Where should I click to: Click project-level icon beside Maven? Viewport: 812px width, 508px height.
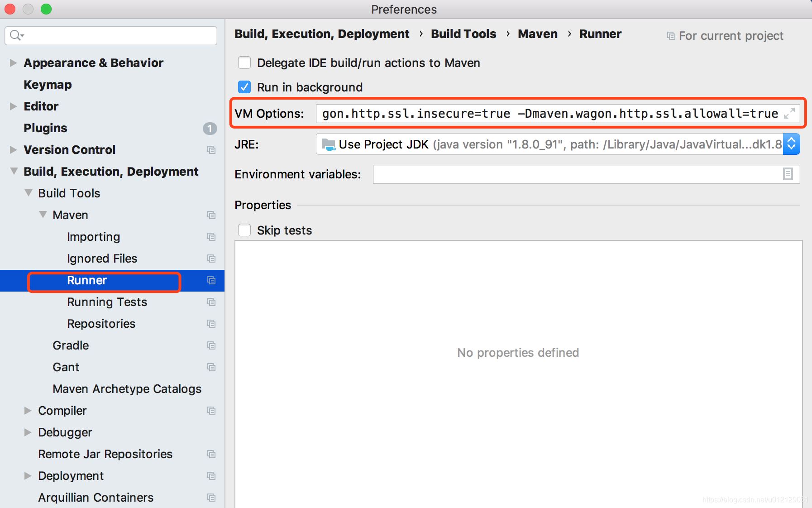pyautogui.click(x=211, y=215)
